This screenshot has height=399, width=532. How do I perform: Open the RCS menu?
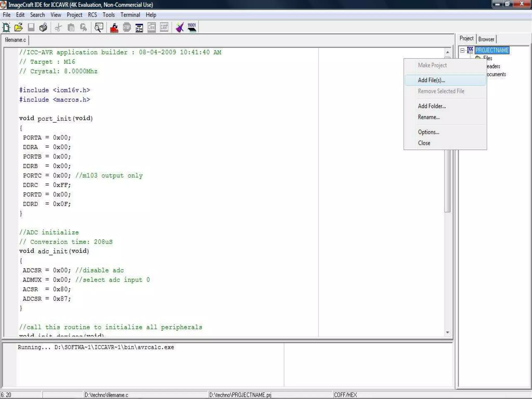[x=92, y=15]
